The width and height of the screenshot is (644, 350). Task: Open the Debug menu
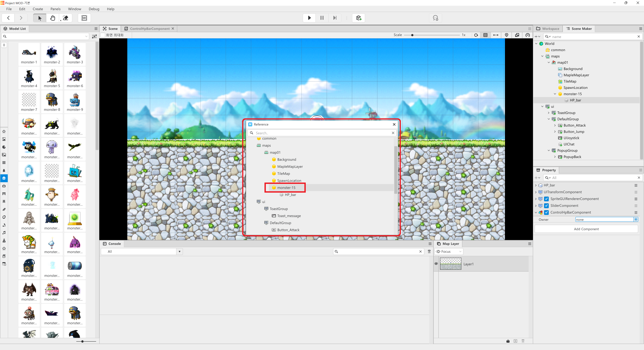tap(94, 9)
